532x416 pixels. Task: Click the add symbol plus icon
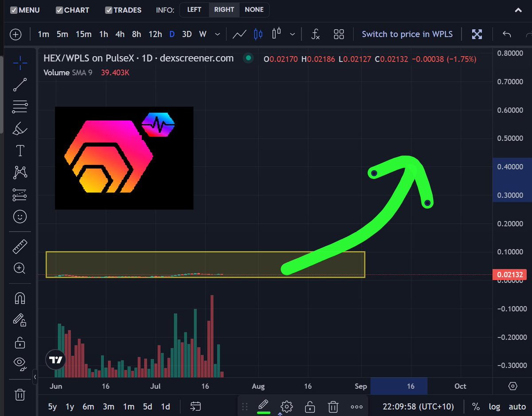click(16, 34)
